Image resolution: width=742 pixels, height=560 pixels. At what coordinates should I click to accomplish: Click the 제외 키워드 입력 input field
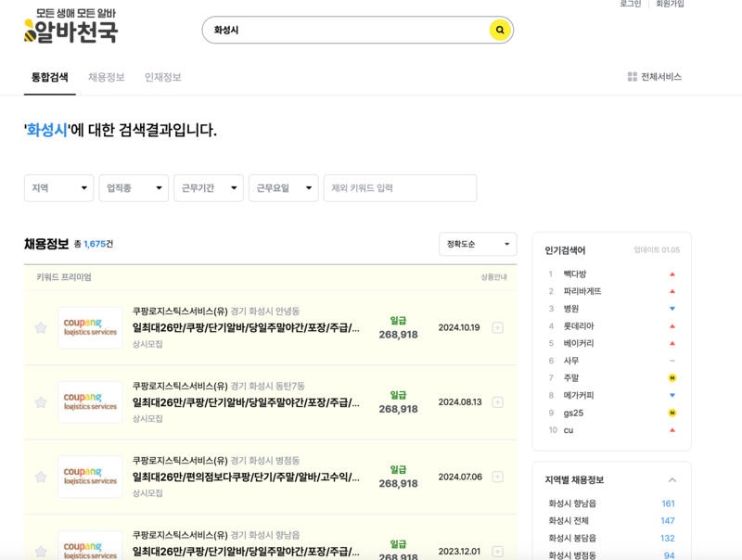click(x=399, y=187)
